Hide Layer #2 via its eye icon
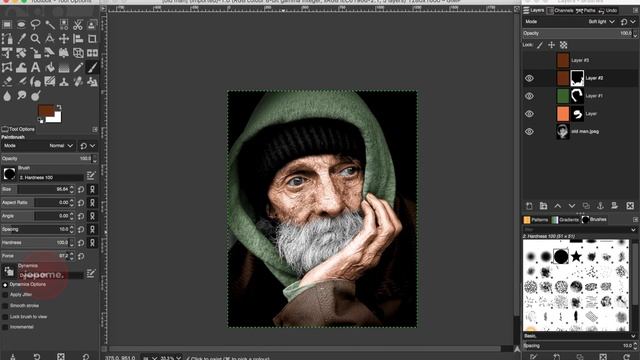The width and height of the screenshot is (640, 360). tap(529, 78)
